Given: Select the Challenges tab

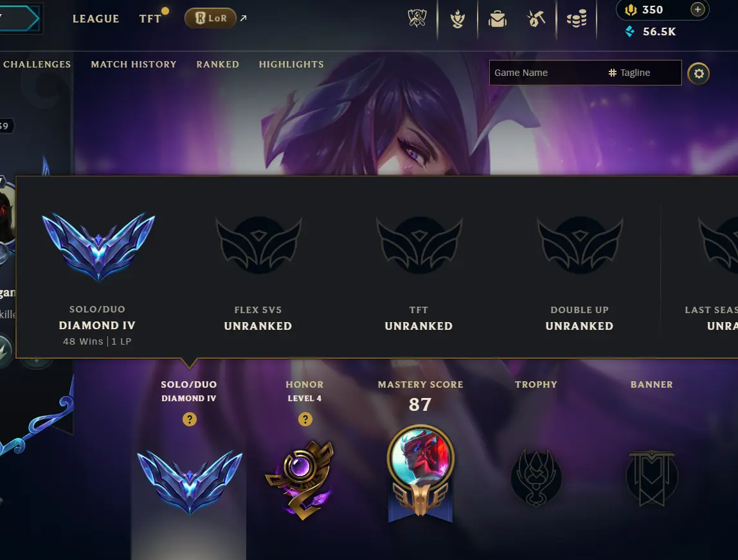Looking at the screenshot, I should pos(37,64).
